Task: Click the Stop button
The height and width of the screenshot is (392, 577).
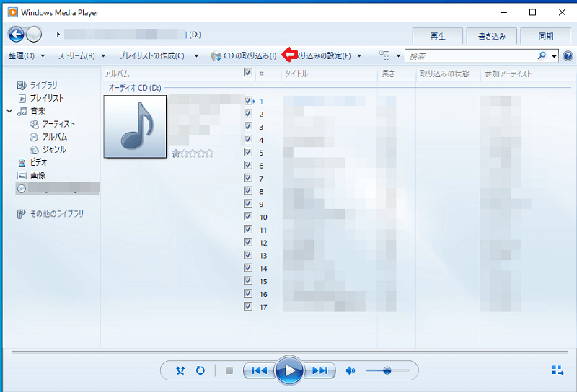Action: pos(229,370)
